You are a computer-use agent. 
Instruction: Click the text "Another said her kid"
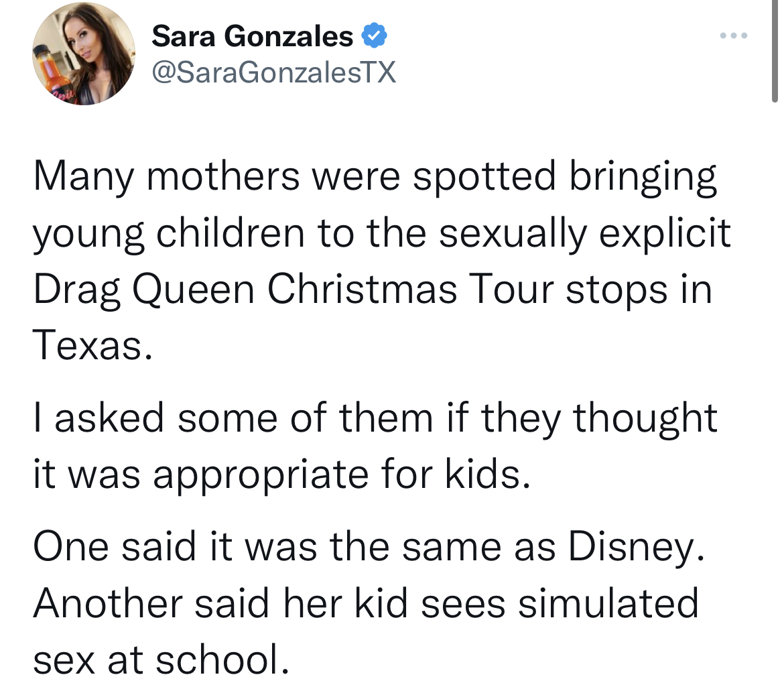click(x=220, y=603)
